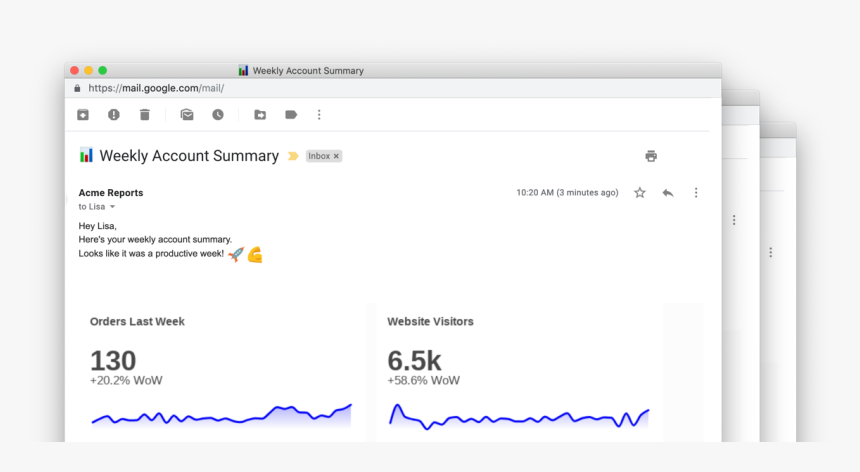
Task: Click the rocket emoji in message
Action: pyautogui.click(x=236, y=254)
